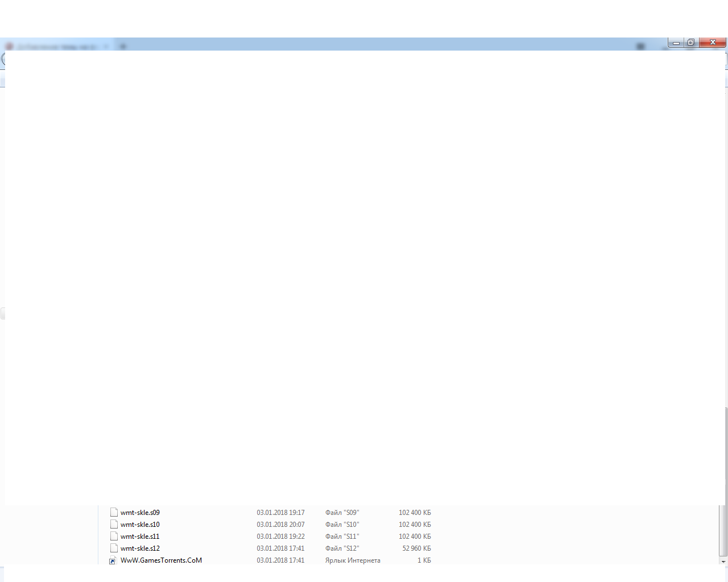728x582 pixels.
Task: Click the date 03.01.2018 19:22
Action: pos(280,537)
